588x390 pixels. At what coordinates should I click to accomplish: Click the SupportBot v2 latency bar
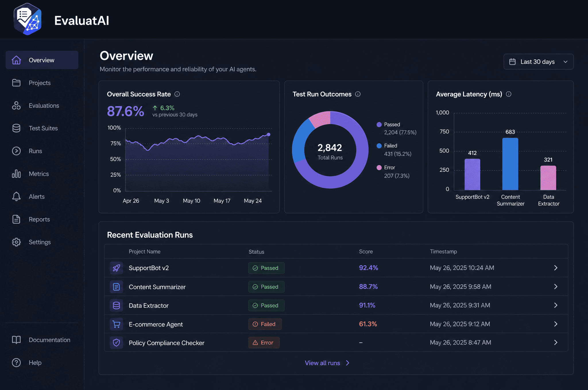pyautogui.click(x=472, y=174)
